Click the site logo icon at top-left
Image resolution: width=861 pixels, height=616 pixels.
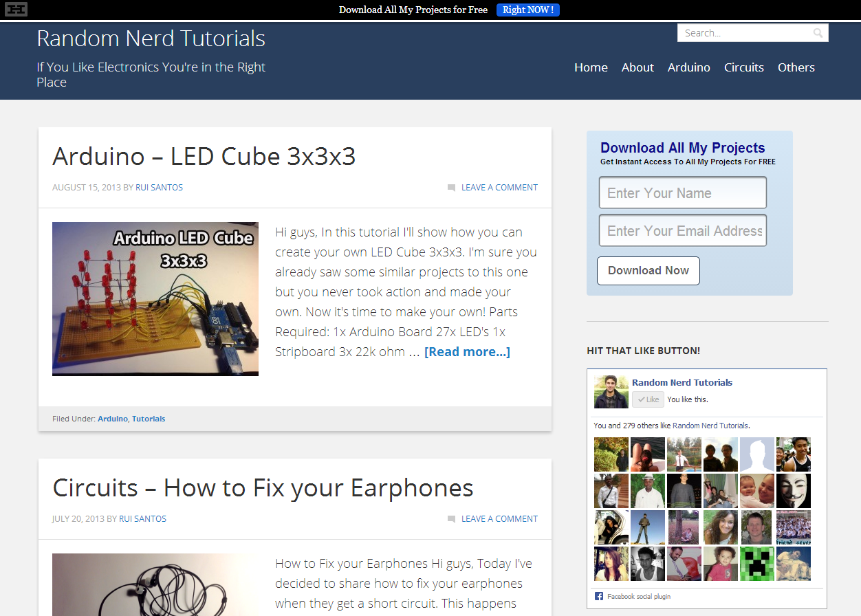coord(15,10)
